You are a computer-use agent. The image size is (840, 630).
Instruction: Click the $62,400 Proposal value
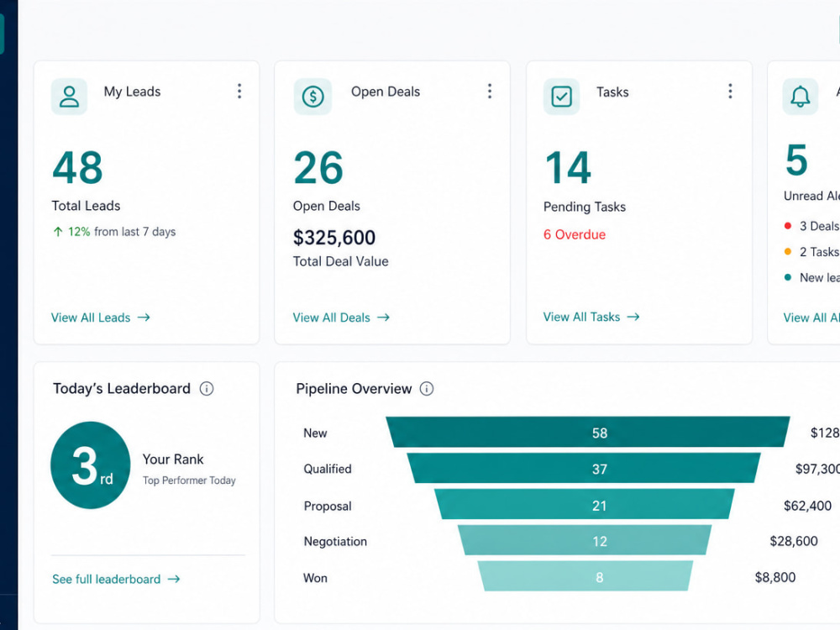tap(807, 506)
